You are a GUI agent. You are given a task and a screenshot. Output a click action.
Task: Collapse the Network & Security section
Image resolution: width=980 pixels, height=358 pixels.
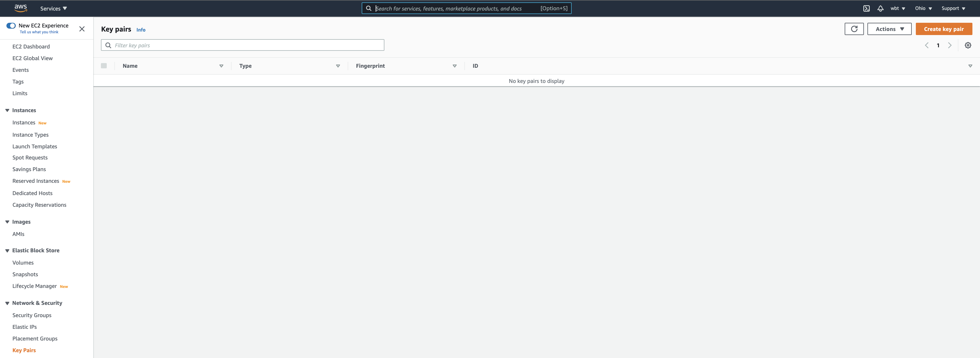coord(7,303)
